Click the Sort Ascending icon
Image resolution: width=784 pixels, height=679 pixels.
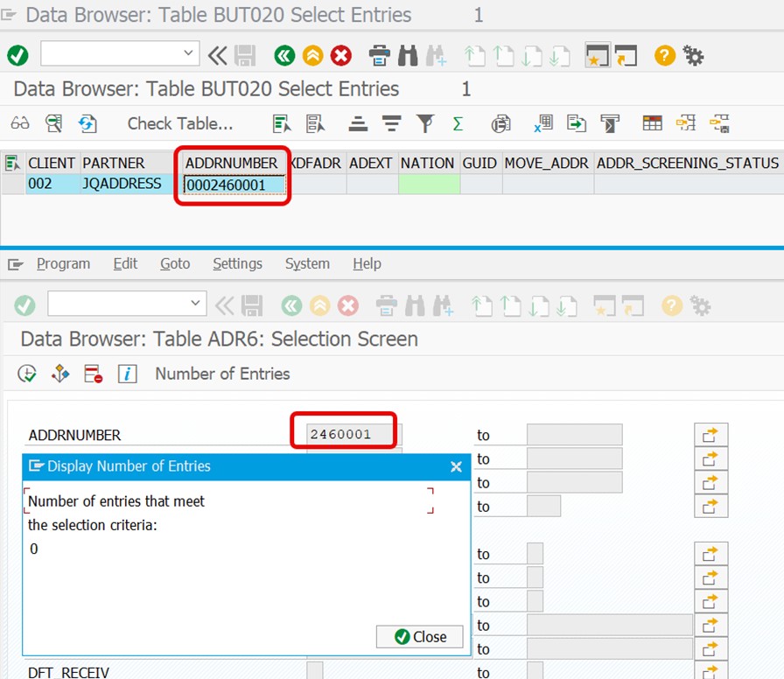(358, 123)
